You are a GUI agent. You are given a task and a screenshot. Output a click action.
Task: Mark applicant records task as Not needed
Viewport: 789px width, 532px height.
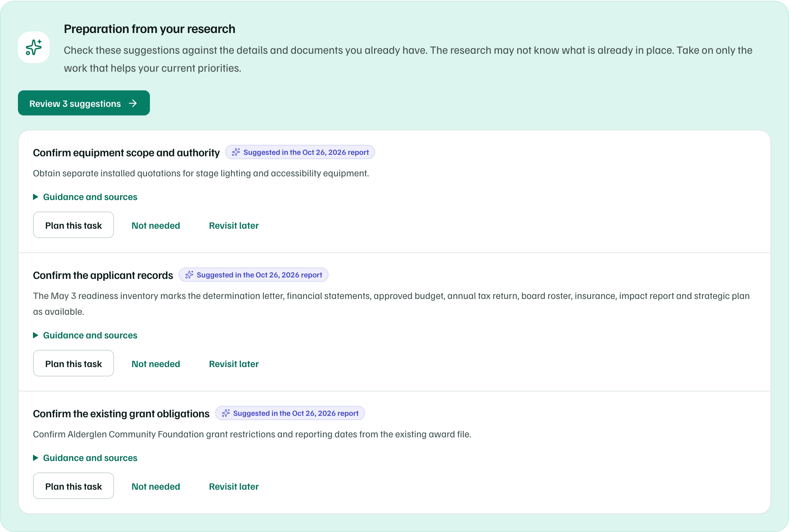point(156,364)
